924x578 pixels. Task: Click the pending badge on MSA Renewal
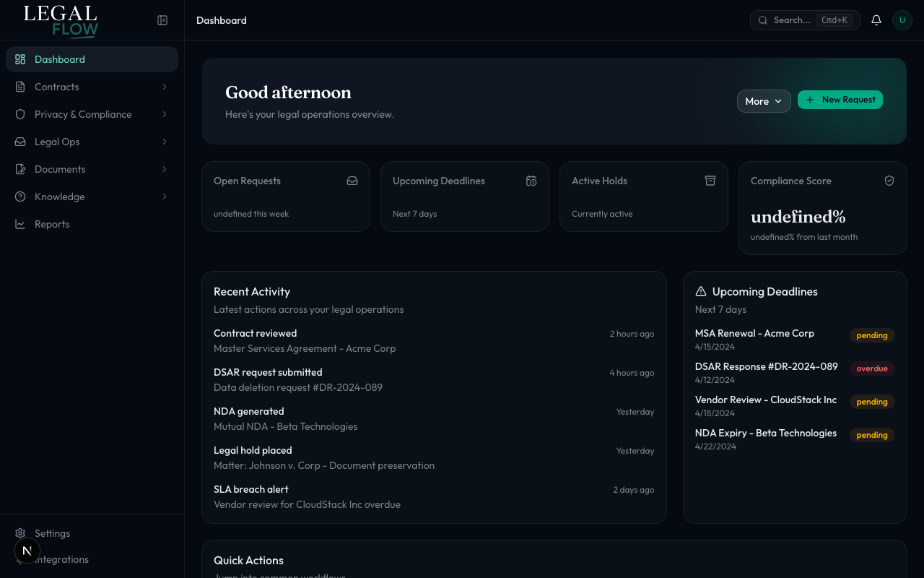tap(871, 335)
